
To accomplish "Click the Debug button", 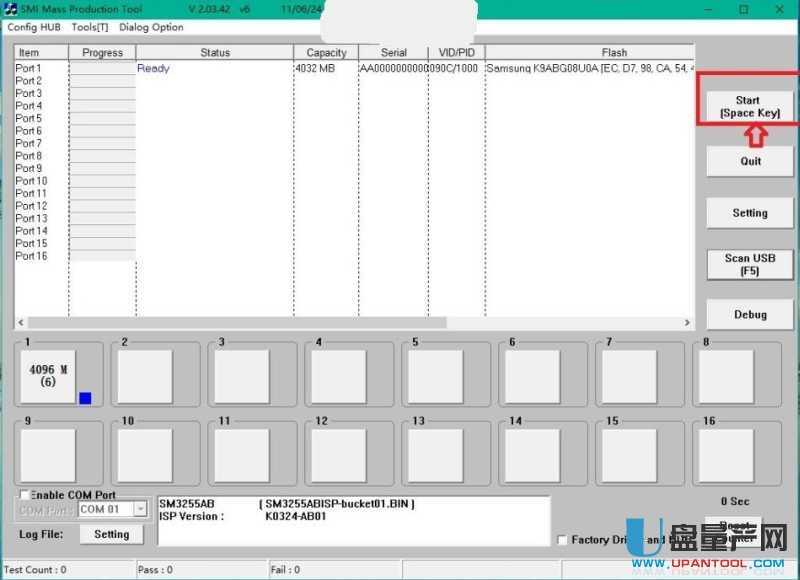I will (x=750, y=314).
